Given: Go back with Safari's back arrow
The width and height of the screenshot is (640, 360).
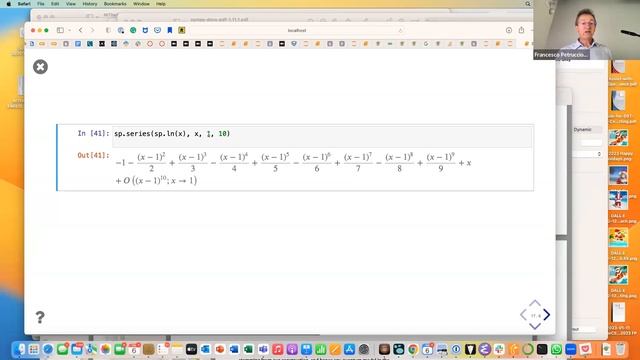Looking at the screenshot, I should (80, 30).
